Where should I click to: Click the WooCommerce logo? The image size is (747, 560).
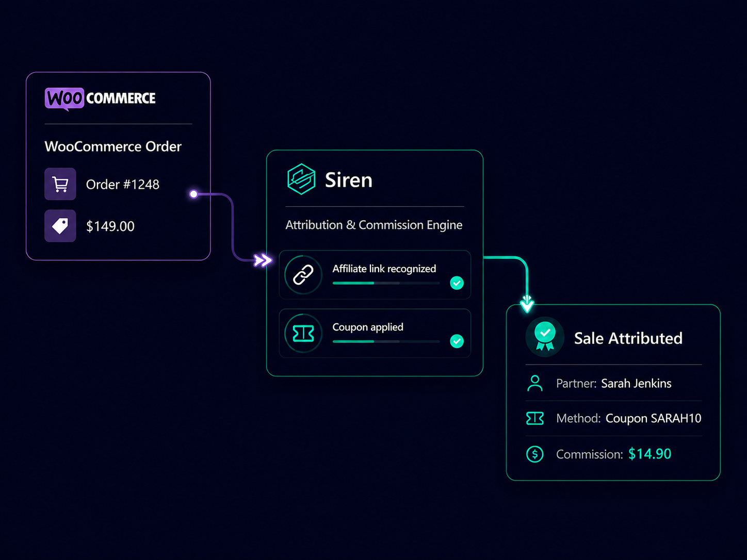100,98
